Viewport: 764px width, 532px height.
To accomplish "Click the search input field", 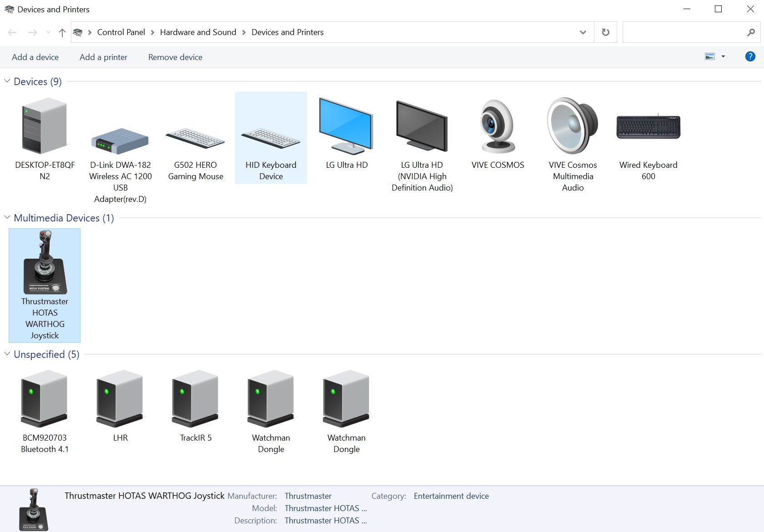I will (684, 32).
